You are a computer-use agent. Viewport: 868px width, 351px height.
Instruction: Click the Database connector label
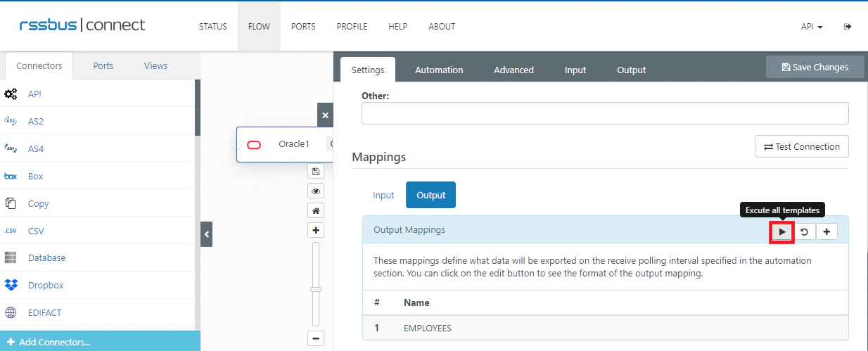tap(46, 258)
